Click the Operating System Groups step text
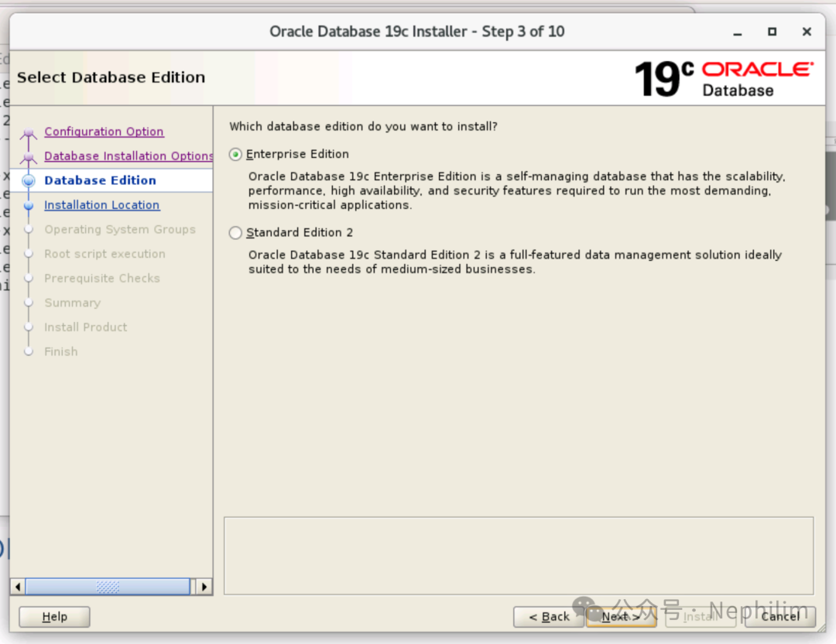This screenshot has width=836, height=644. pyautogui.click(x=120, y=229)
